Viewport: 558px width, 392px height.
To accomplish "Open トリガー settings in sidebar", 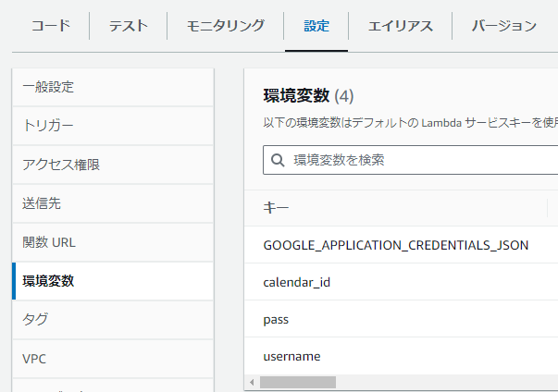I will [113, 126].
